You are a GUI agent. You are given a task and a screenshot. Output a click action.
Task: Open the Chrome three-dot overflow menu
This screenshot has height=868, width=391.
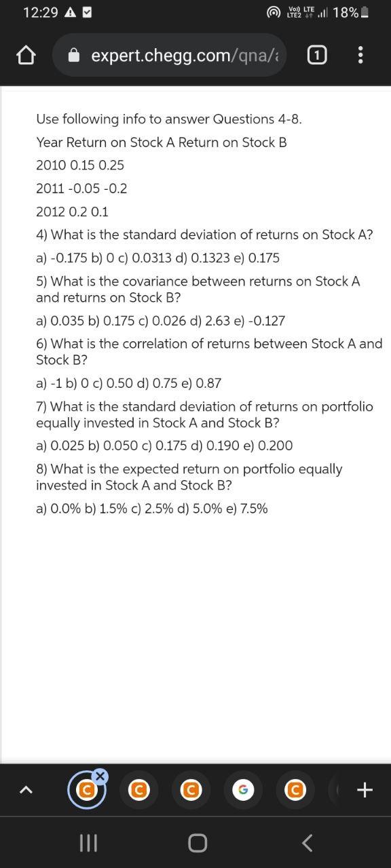click(360, 55)
